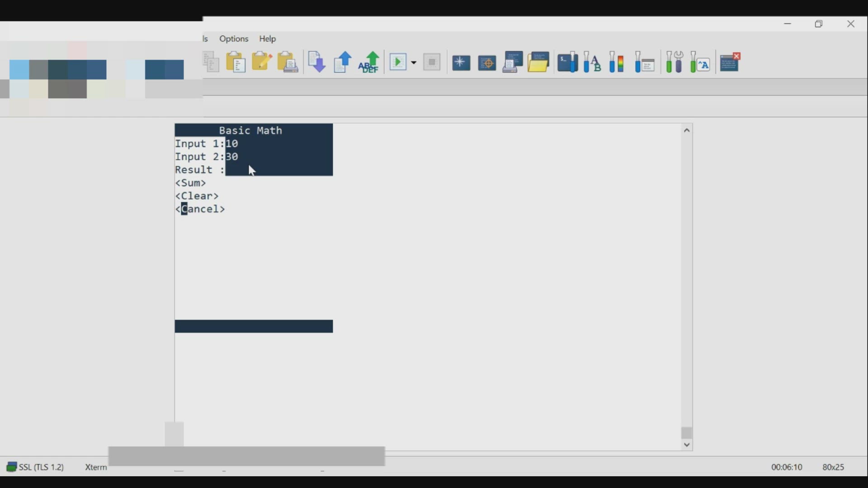Click the yellow folder screen icon
868x488 pixels.
(x=538, y=62)
